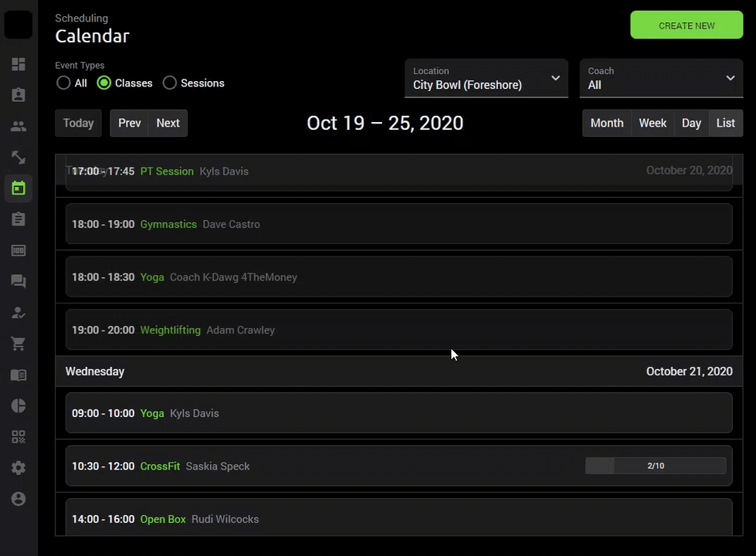Select the All event types radio button
Screen dimensions: 756x556
click(63, 83)
